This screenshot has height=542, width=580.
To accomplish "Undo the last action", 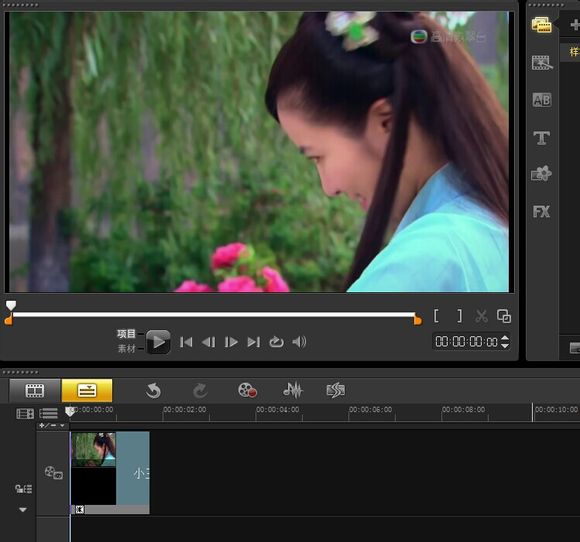I will point(153,391).
